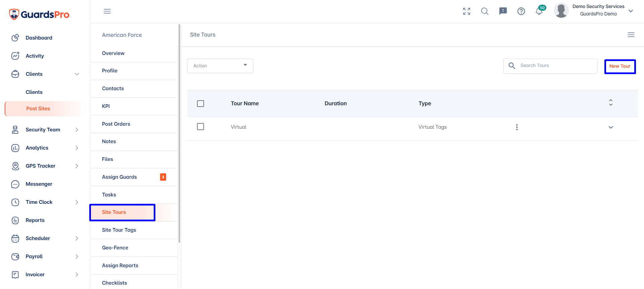
Task: Click the Security Team guard icon
Action: point(15,130)
